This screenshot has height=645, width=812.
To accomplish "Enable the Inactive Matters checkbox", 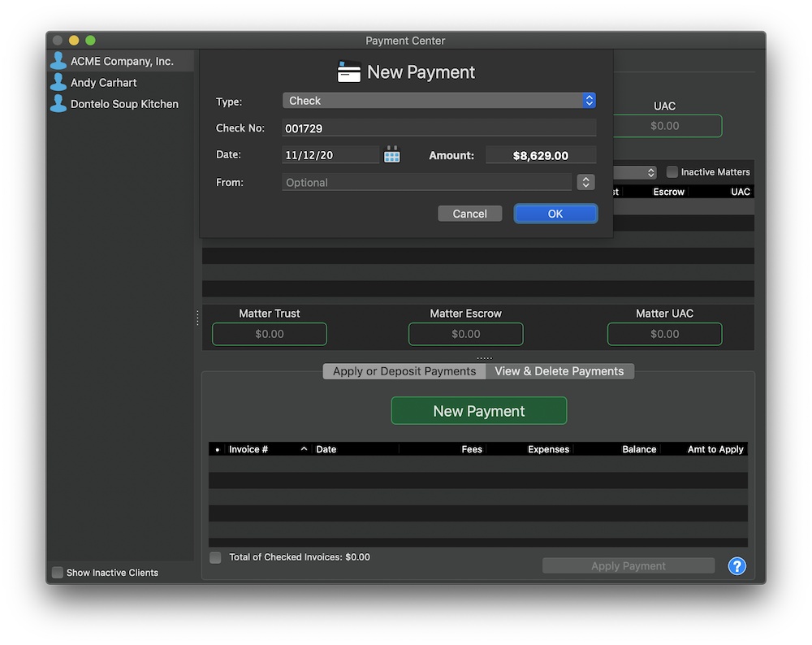I will tap(672, 171).
